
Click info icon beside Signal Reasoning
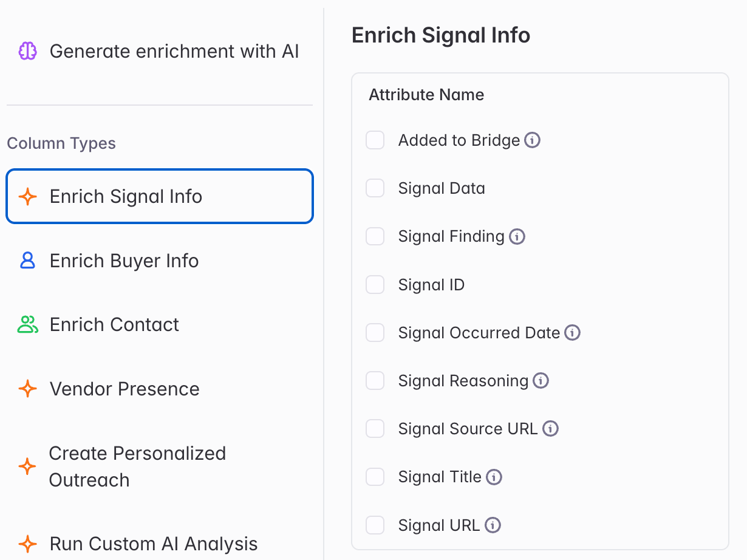(541, 381)
